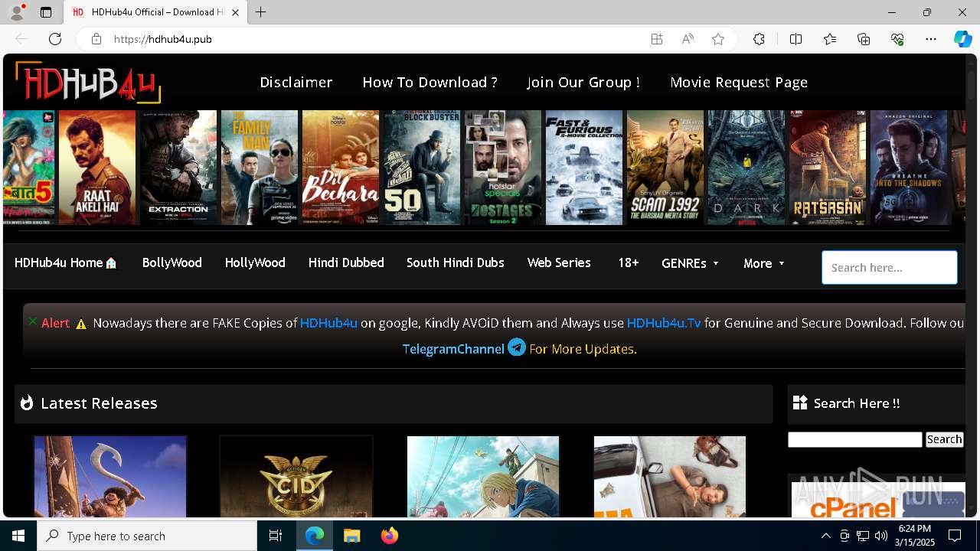Open Hindi Dubbed category
Image resolution: width=980 pixels, height=551 pixels.
346,262
